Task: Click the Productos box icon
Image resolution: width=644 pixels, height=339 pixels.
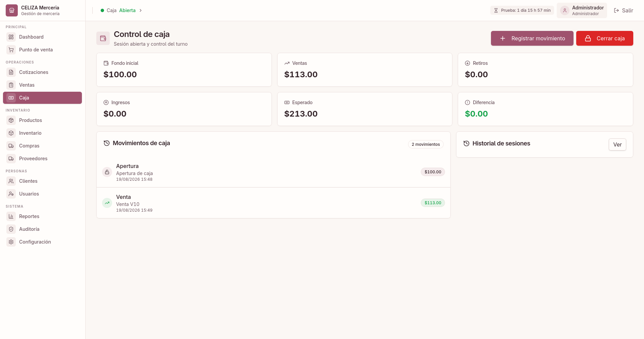Action: click(x=11, y=120)
